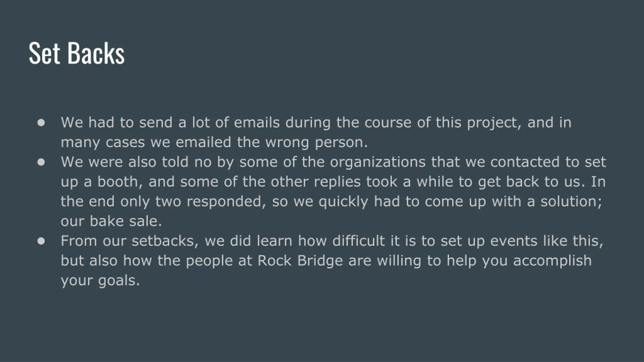Click the line 'many cases we emailed the wrong person.'
This screenshot has width=644, height=362.
214,143
